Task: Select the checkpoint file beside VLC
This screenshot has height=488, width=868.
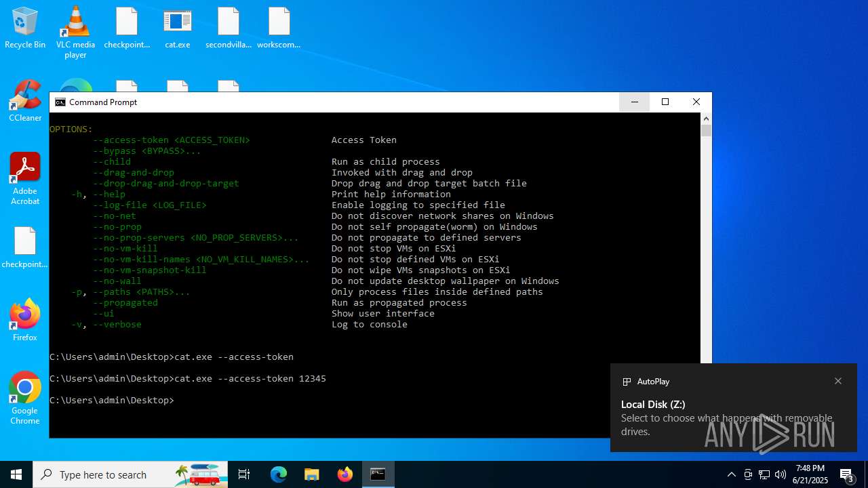Action: [127, 28]
